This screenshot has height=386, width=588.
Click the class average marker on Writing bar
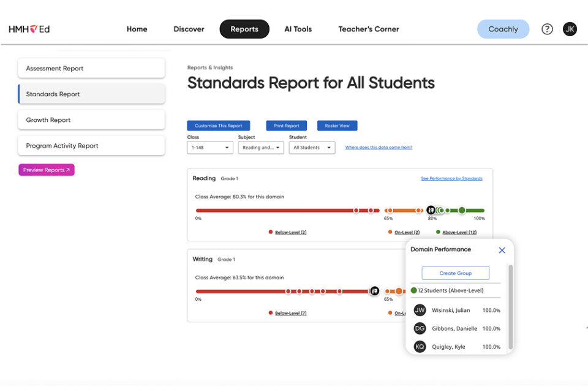pyautogui.click(x=374, y=290)
